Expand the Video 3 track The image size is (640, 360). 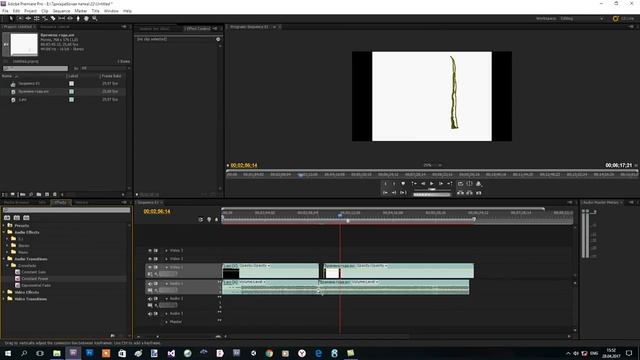(166, 251)
